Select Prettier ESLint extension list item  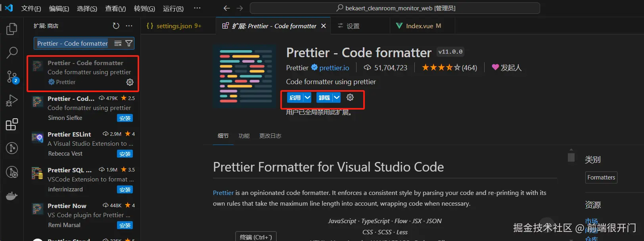coord(82,144)
